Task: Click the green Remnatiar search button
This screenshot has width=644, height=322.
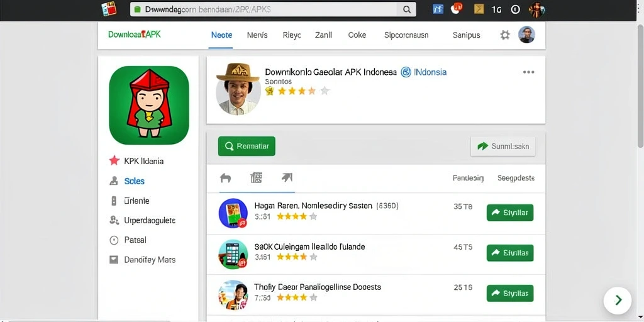Action: coord(247,146)
